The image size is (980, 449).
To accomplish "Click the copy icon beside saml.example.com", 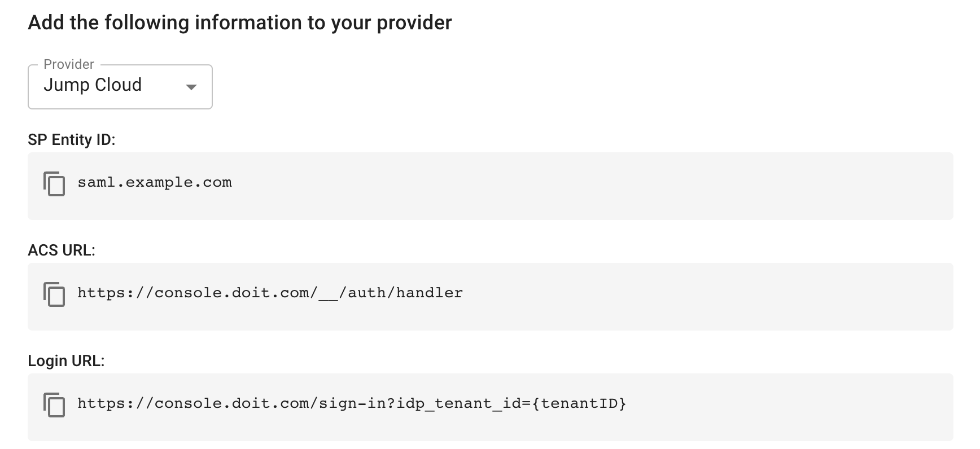I will [x=54, y=183].
